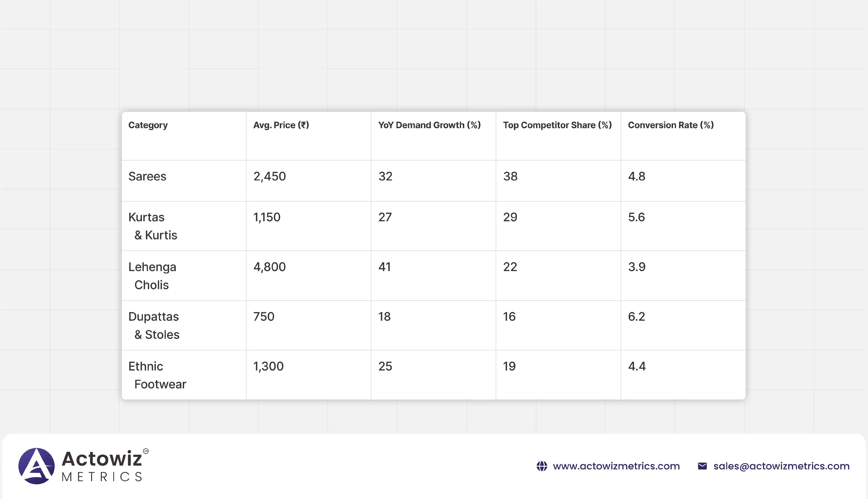Select the Avg. Price column header
The height and width of the screenshot is (499, 868).
pos(281,125)
